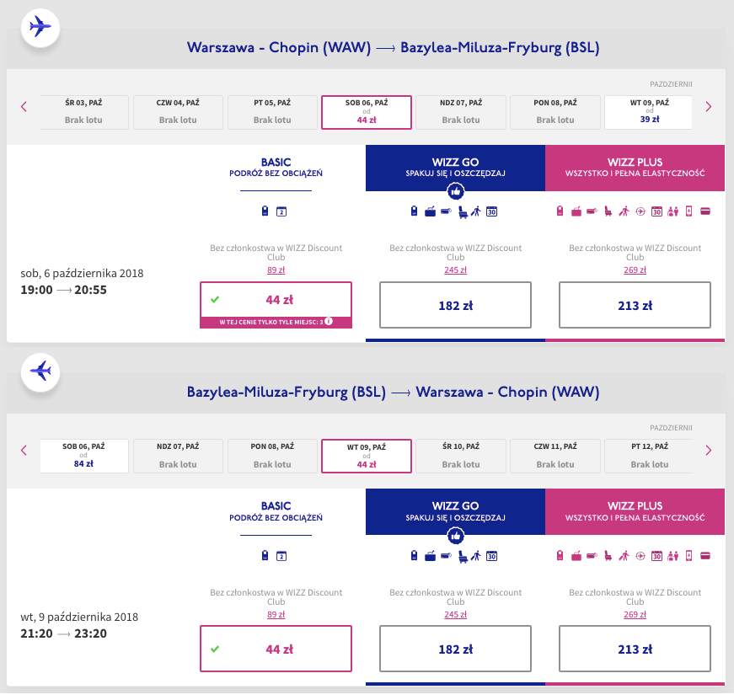Viewport: 734px width, 700px height.
Task: Show later outbound dates with right arrow
Action: tap(708, 106)
